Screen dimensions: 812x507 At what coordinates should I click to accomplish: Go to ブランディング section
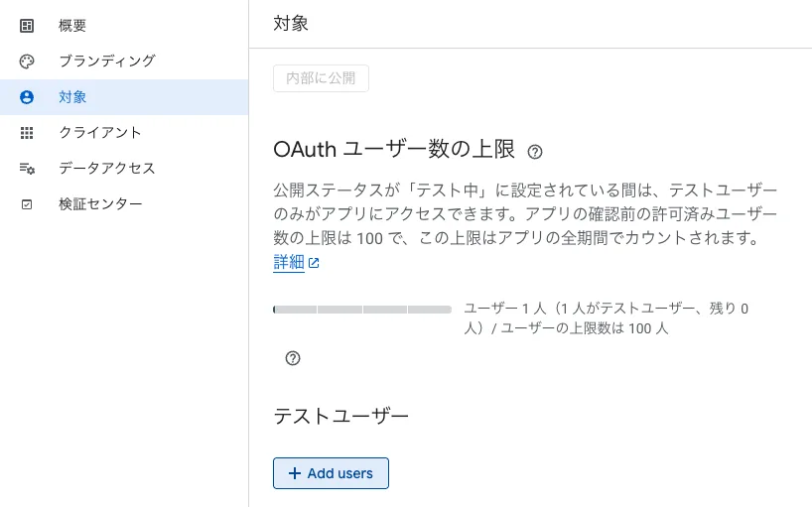pos(124,62)
